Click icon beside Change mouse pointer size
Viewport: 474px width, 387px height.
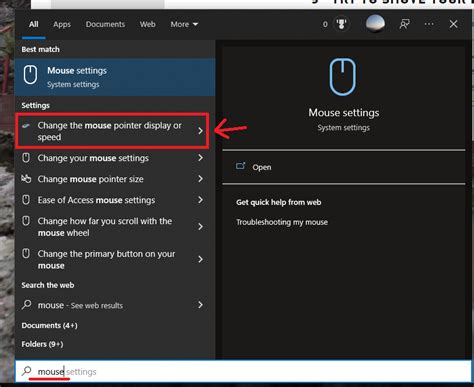[26, 179]
